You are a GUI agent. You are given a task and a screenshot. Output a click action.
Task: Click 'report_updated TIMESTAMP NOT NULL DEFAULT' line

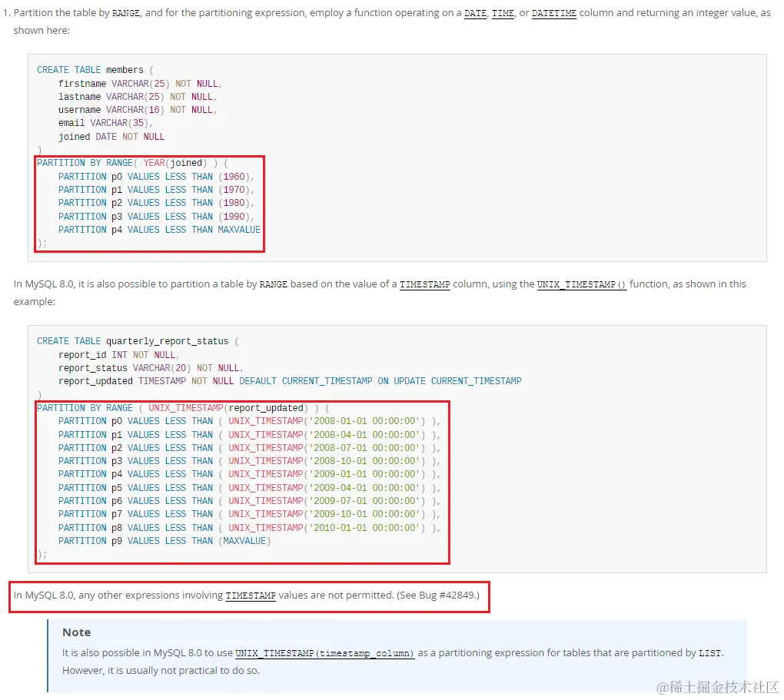point(290,381)
